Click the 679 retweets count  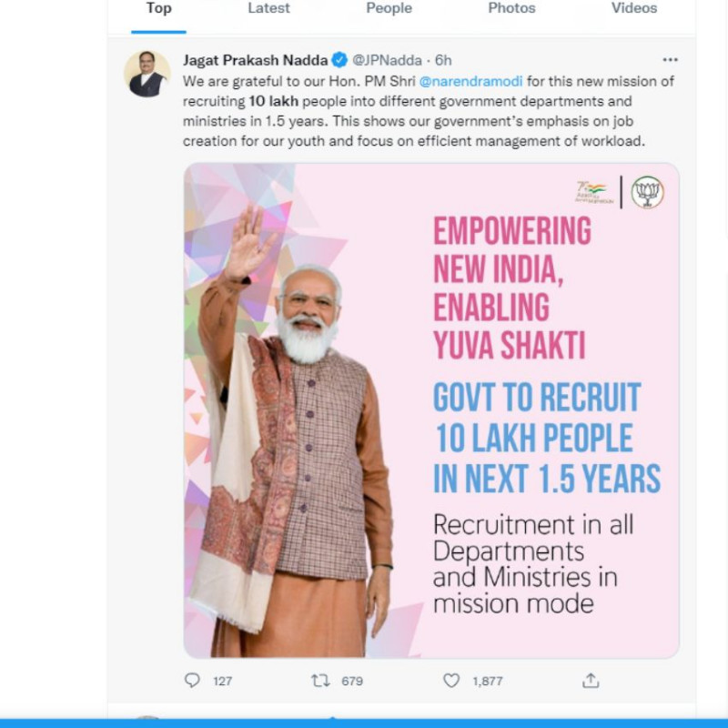[351, 681]
